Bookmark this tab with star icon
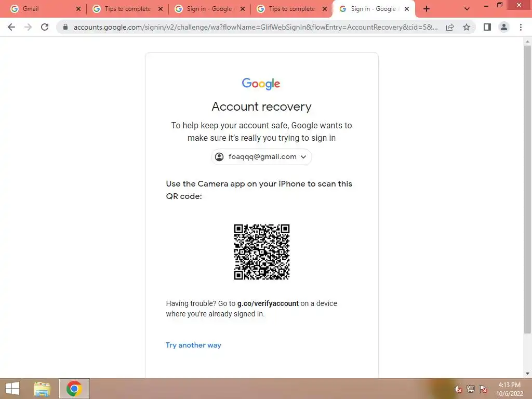The image size is (532, 399). click(x=467, y=27)
